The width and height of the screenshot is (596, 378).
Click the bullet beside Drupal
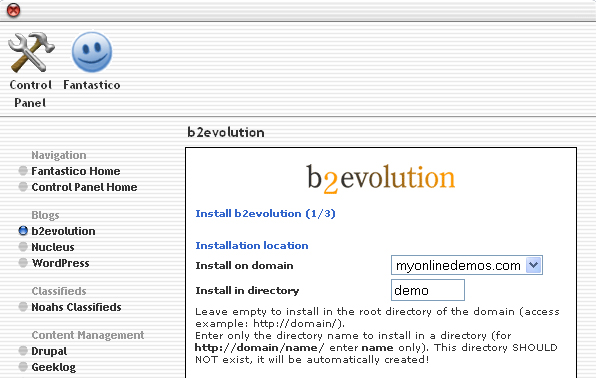pos(23,351)
